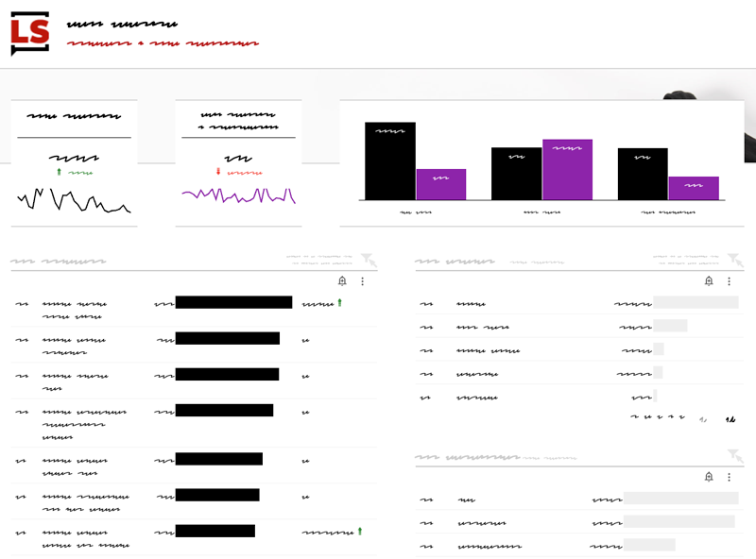Select the narrowest gray bar in the five-row table
The height and width of the screenshot is (559, 756).
(655, 397)
